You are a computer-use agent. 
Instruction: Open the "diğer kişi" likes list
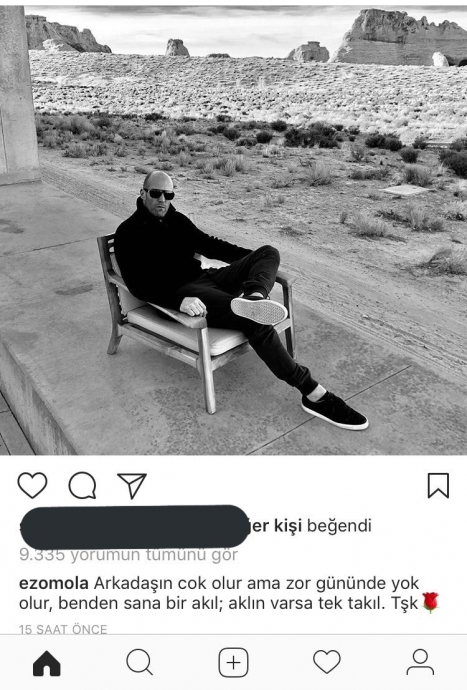pos(276,526)
